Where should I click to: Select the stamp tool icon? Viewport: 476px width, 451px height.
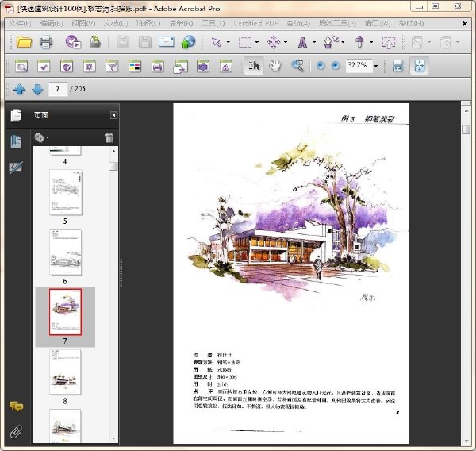coord(359,42)
